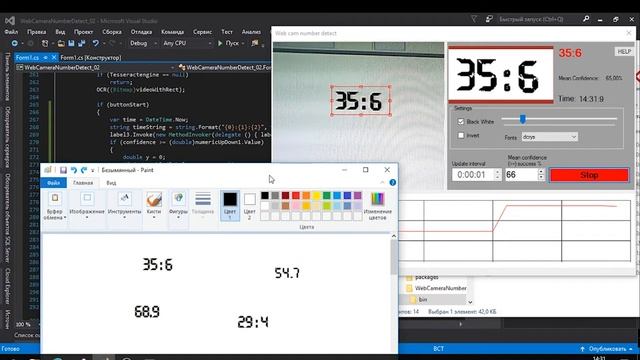Screen dimensions: 640x360
Task: Pick the red color swatch in Paint palette
Action: click(296, 196)
